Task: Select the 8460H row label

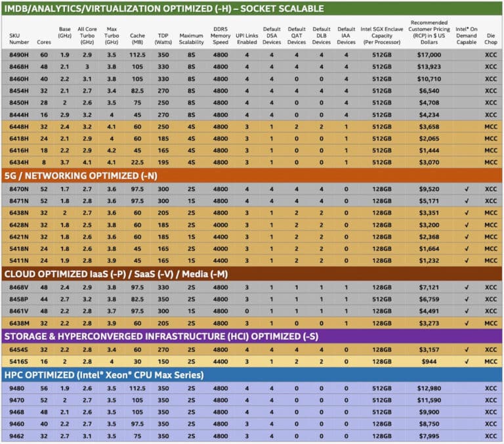Action: 19,79
